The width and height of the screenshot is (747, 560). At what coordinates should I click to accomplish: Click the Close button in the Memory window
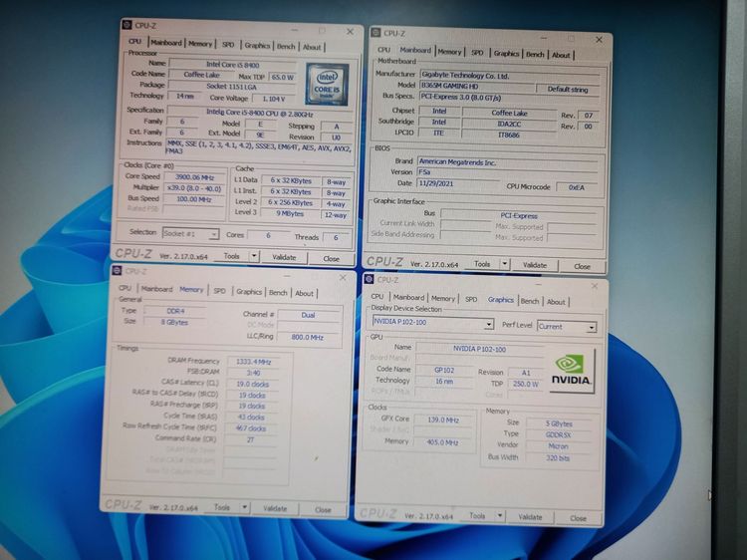click(323, 509)
